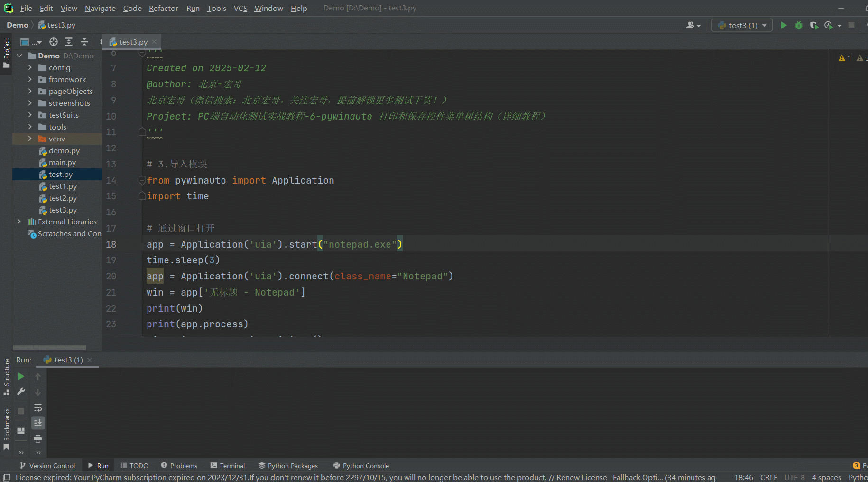Expand the venv folder
This screenshot has width=868, height=482.
pyautogui.click(x=30, y=139)
